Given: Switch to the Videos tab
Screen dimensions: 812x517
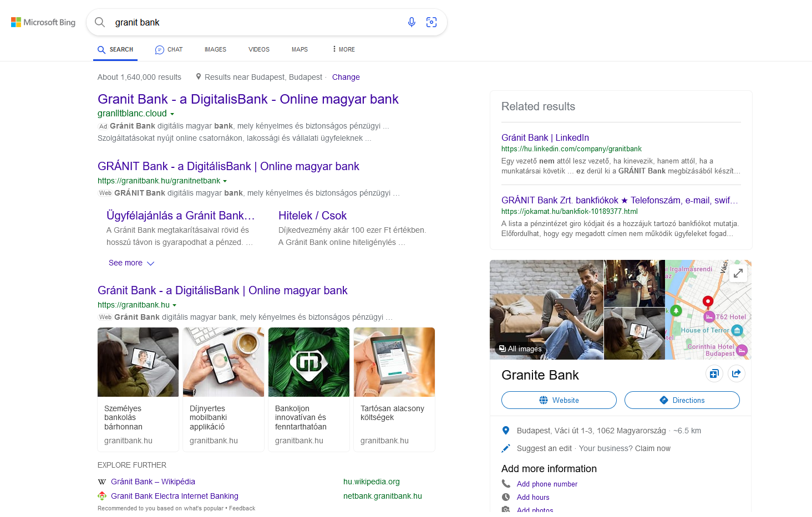Looking at the screenshot, I should [259, 49].
